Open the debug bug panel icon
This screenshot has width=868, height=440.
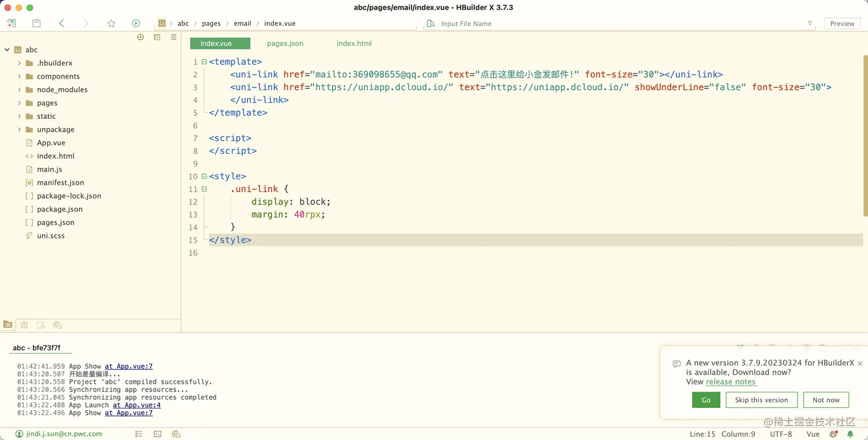pos(24,325)
